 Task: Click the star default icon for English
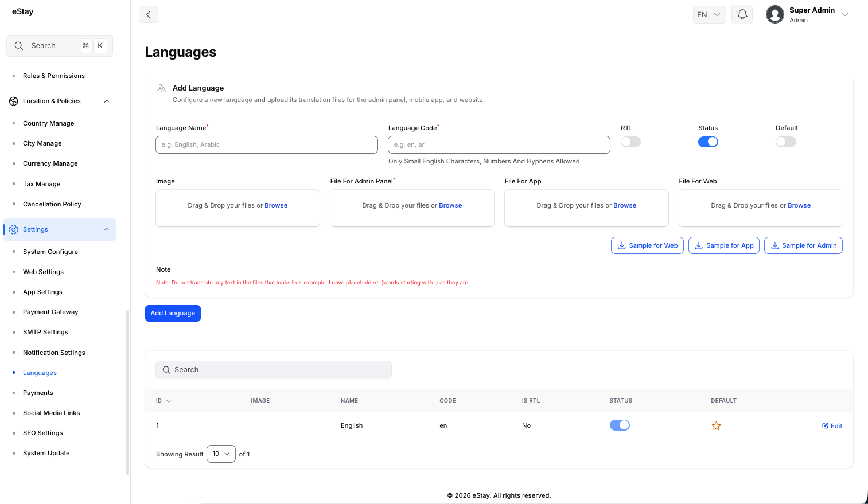click(x=716, y=426)
